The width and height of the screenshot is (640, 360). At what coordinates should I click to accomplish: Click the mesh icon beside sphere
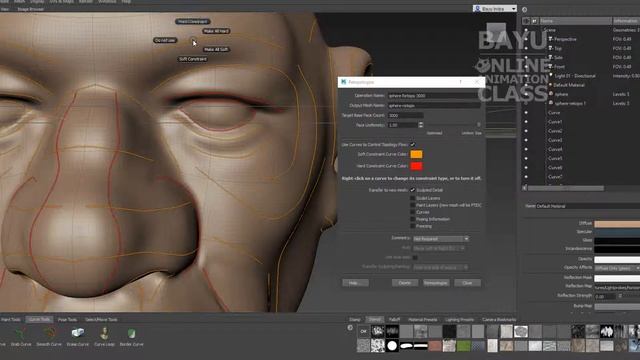coord(551,94)
